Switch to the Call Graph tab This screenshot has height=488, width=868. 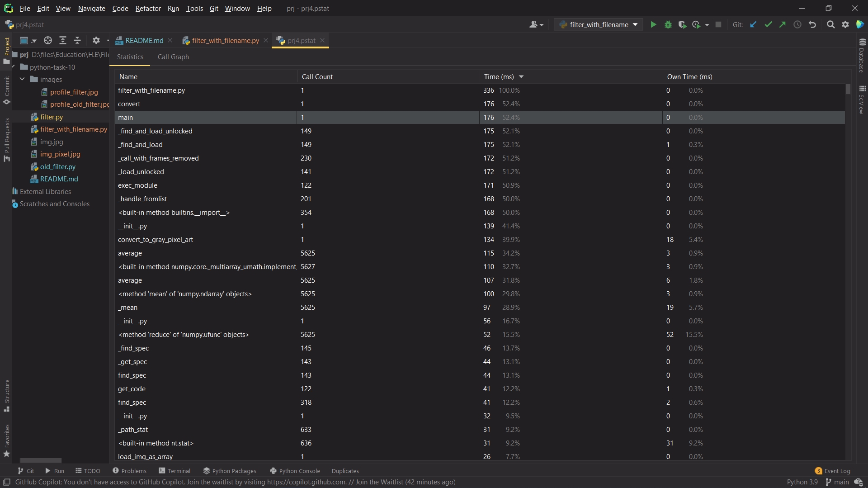point(173,57)
